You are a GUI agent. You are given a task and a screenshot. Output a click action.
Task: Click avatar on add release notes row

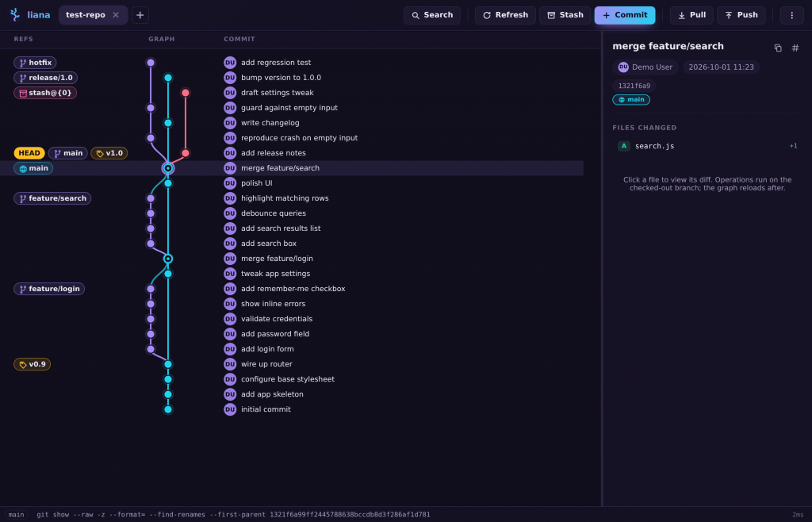point(230,153)
